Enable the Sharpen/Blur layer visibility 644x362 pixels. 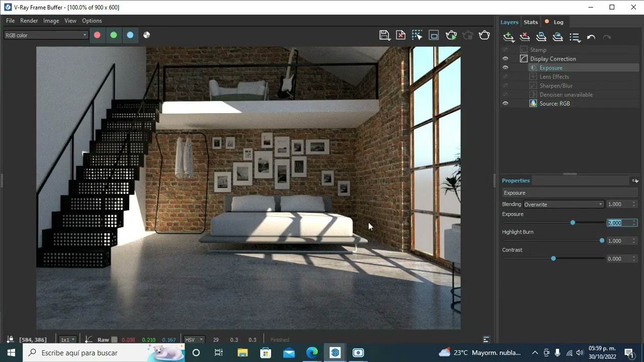tap(506, 86)
